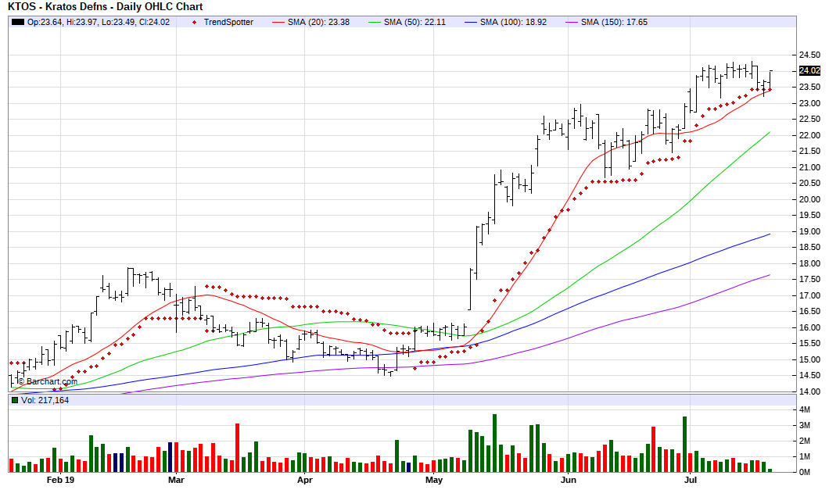
Task: Click the 24.50 price axis label
Action: 809,55
